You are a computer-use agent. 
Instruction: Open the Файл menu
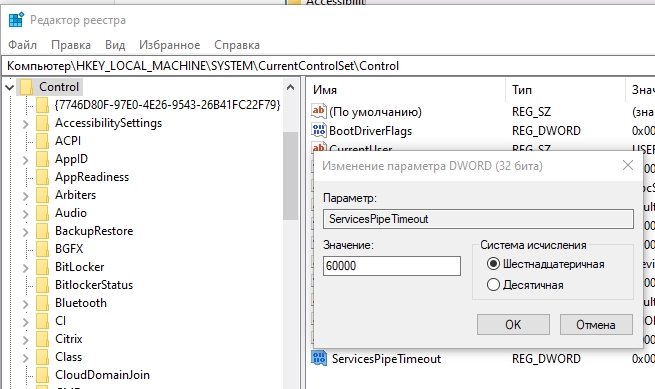23,45
